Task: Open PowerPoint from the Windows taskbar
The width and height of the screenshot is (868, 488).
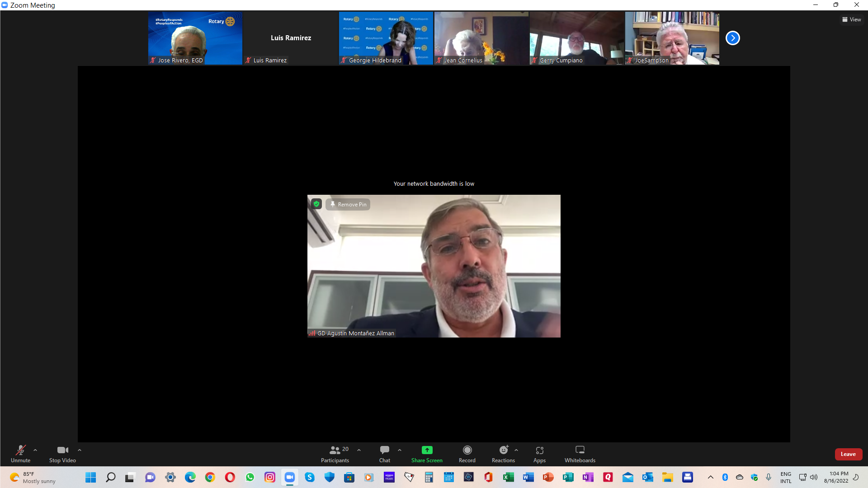Action: [548, 477]
